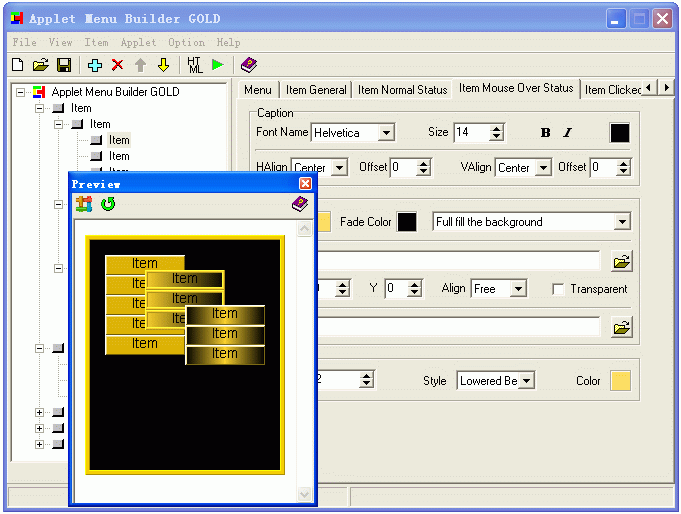Image resolution: width=681 pixels, height=514 pixels.
Task: Switch to the Item Normal Status tab
Action: (x=402, y=90)
